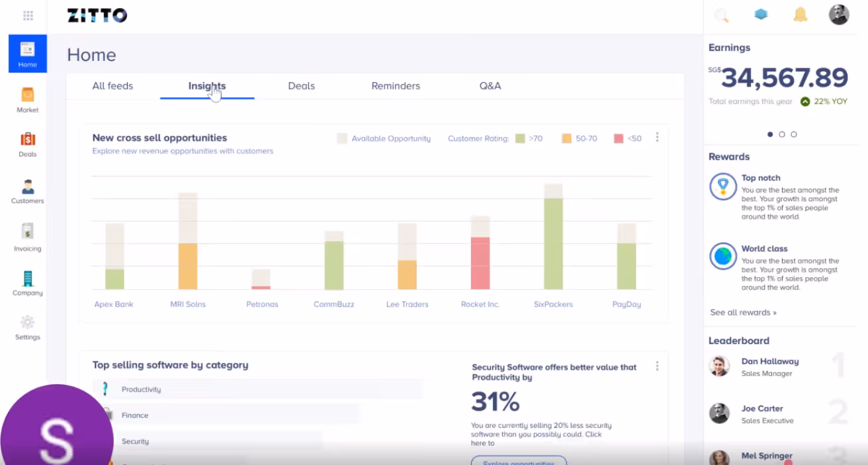
Task: Open the cross sell opportunities card options menu
Action: point(657,137)
